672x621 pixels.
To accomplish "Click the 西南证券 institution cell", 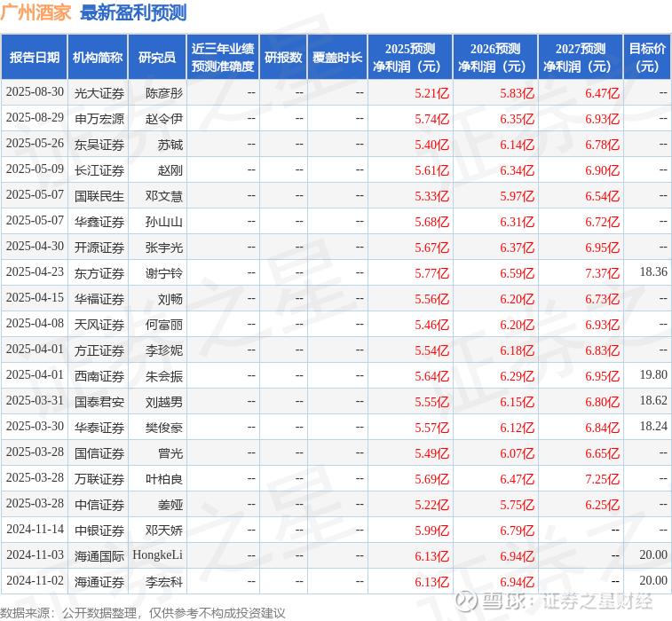I will pos(99,376).
